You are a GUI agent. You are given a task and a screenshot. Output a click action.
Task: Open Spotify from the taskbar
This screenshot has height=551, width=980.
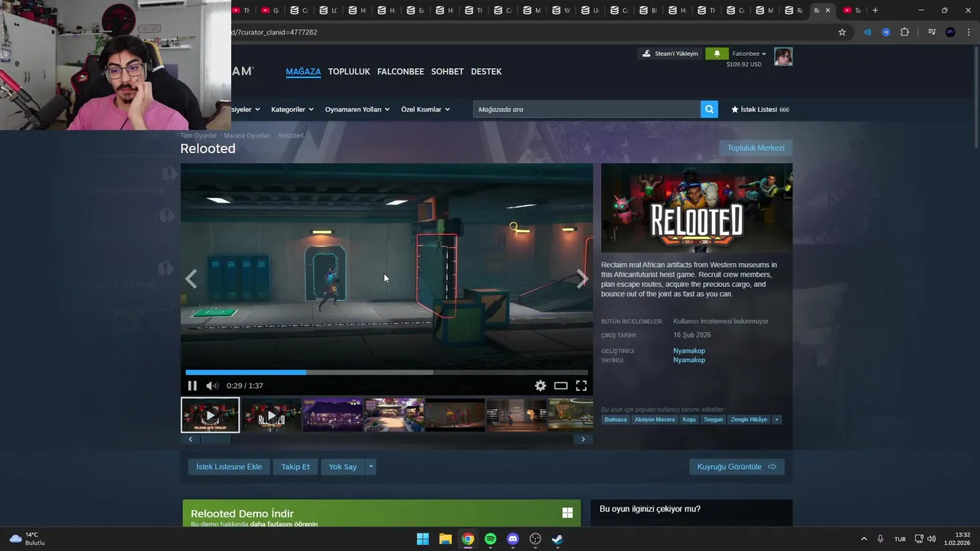[491, 539]
